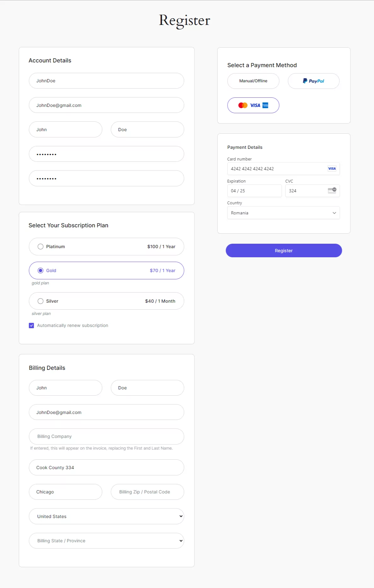374x588 pixels.
Task: Click the account email field in Account Details
Action: point(106,105)
